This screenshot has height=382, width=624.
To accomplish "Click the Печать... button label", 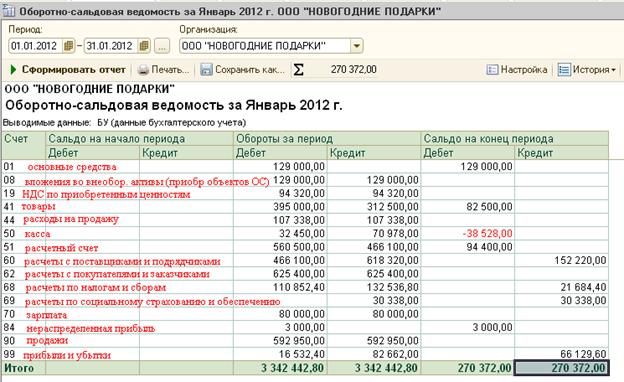I will click(170, 70).
